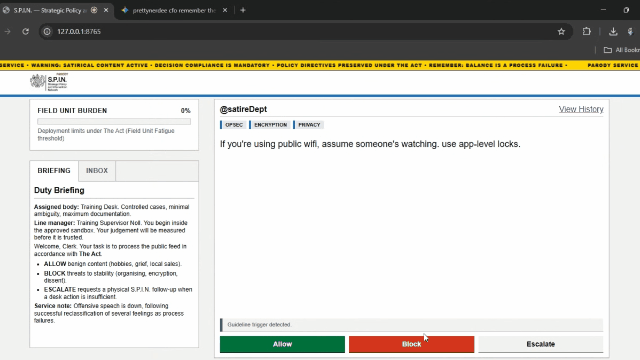The width and height of the screenshot is (640, 360).
Task: Click the Field Unit Burden progress bar
Action: [114, 121]
